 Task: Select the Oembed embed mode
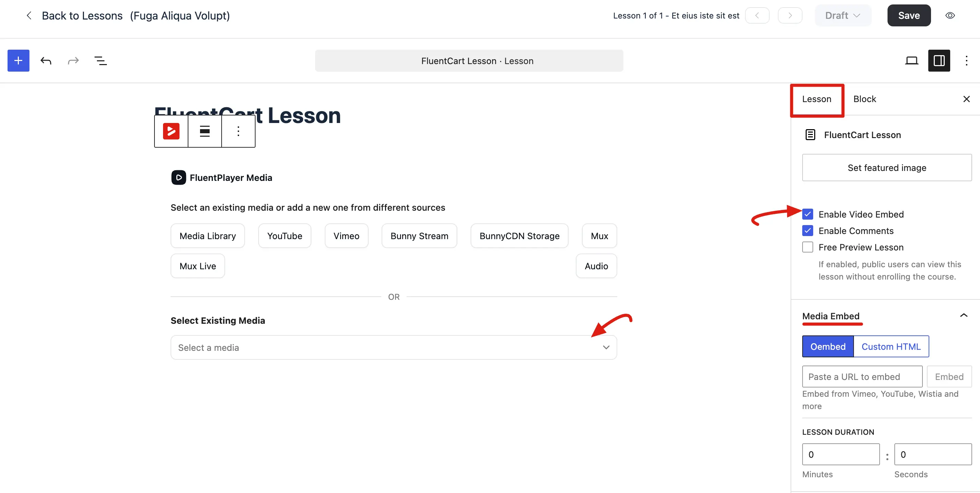point(828,347)
